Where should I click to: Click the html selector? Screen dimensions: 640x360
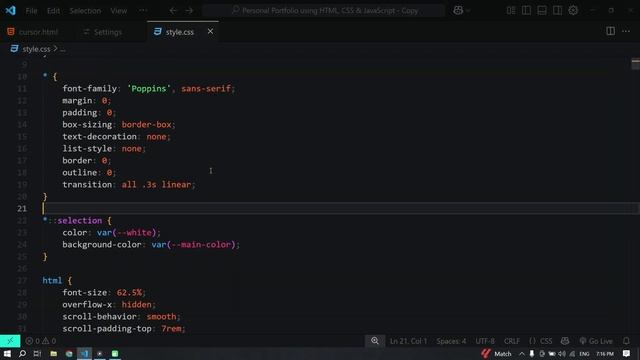[52, 280]
